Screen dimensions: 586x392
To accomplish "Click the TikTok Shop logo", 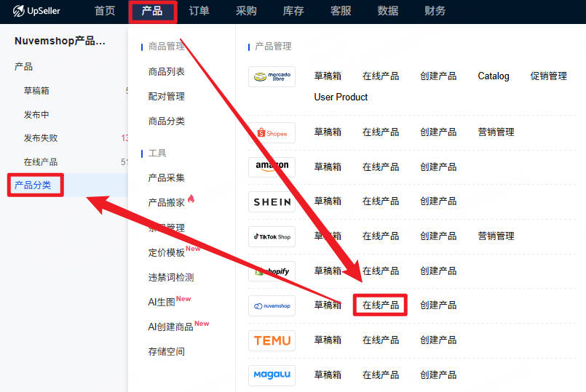I will 272,236.
